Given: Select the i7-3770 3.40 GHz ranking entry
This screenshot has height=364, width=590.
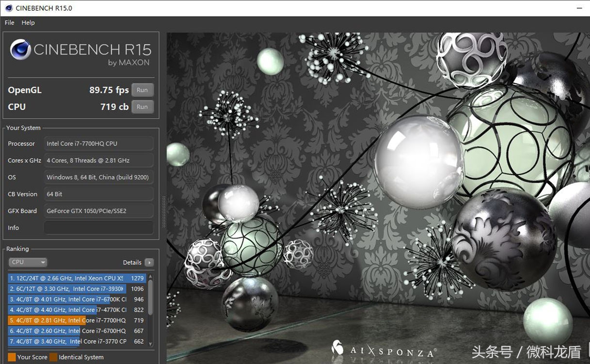Looking at the screenshot, I should coord(77,342).
